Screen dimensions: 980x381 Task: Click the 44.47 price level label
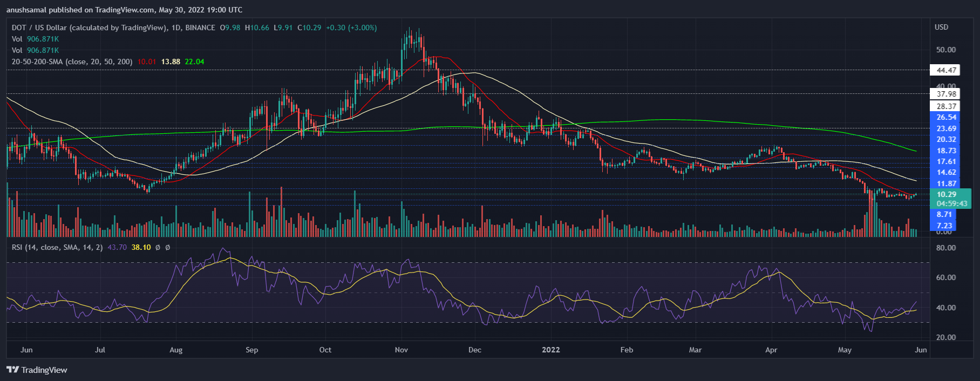tap(947, 70)
